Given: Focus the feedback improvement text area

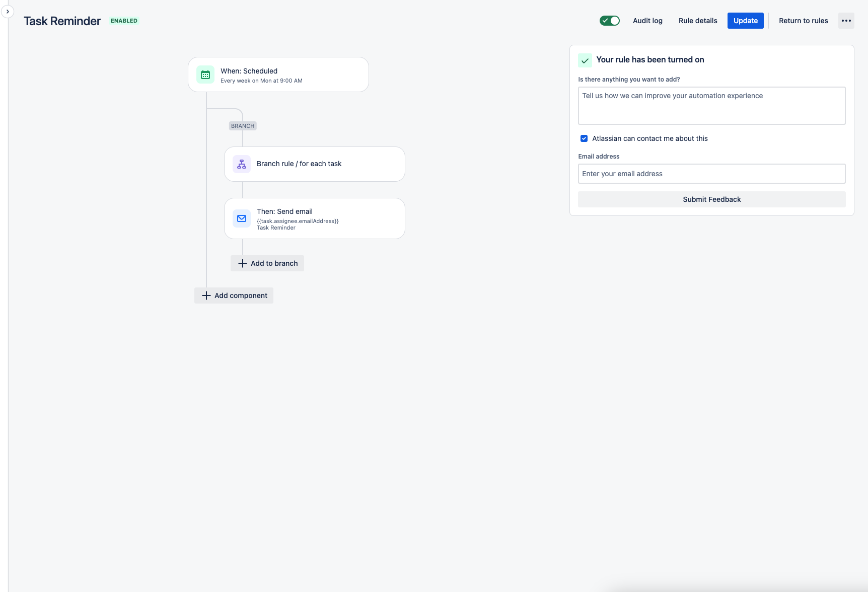Looking at the screenshot, I should coord(712,106).
